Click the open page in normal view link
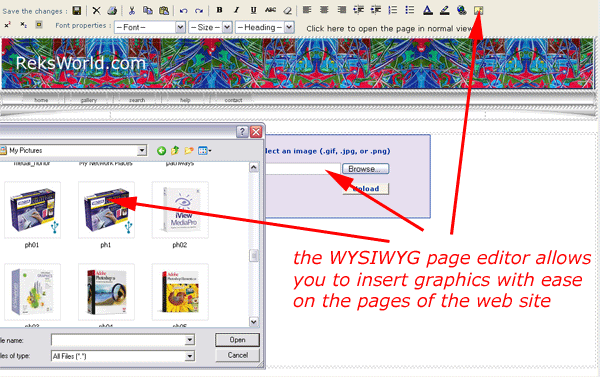 [x=390, y=29]
